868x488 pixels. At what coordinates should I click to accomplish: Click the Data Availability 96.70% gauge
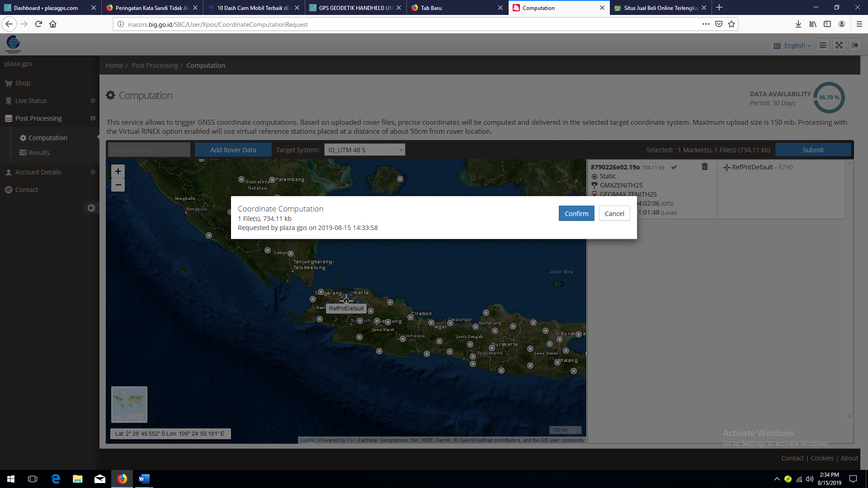click(829, 98)
